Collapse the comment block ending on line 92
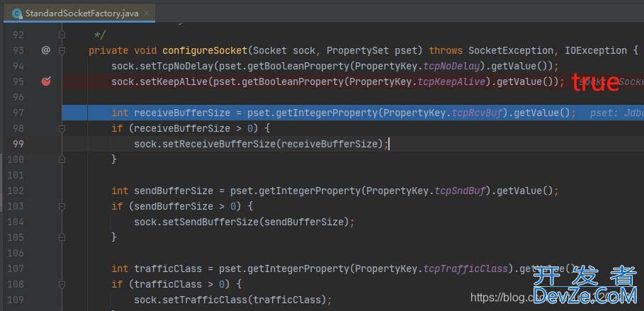Screen dimensions: 644x311 tap(62, 35)
